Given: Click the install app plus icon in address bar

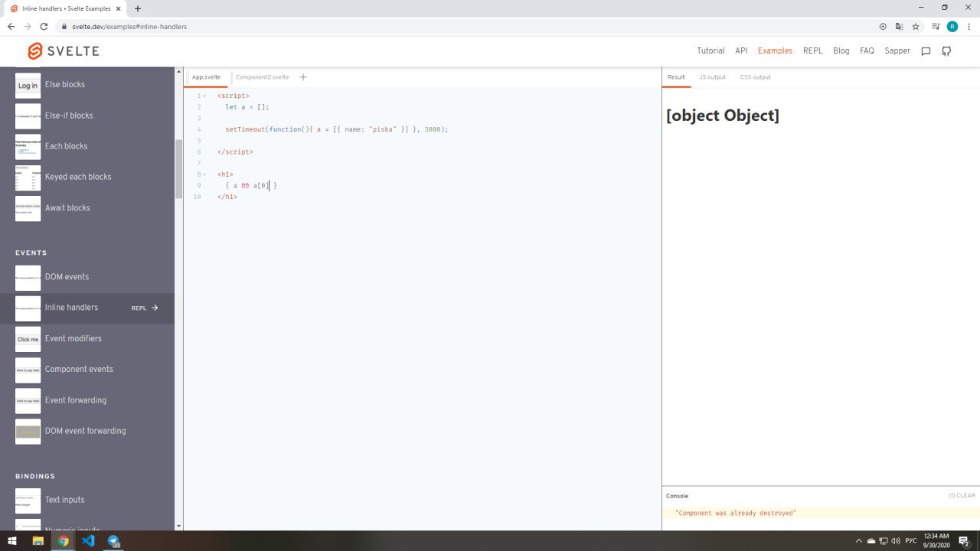Looking at the screenshot, I should (x=883, y=26).
